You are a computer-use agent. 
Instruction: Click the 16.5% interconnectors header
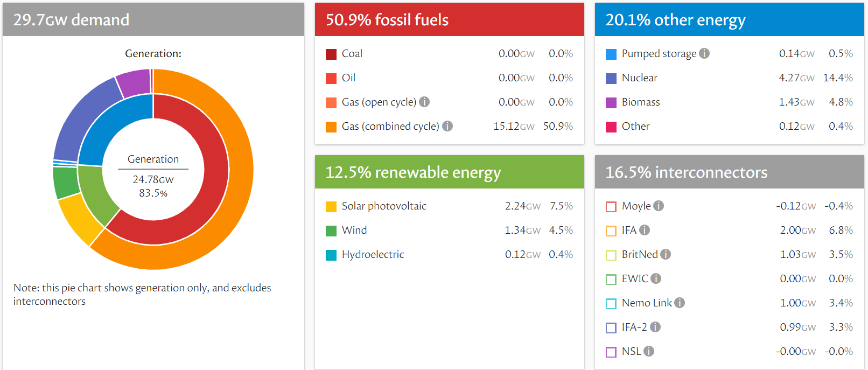coord(729,172)
